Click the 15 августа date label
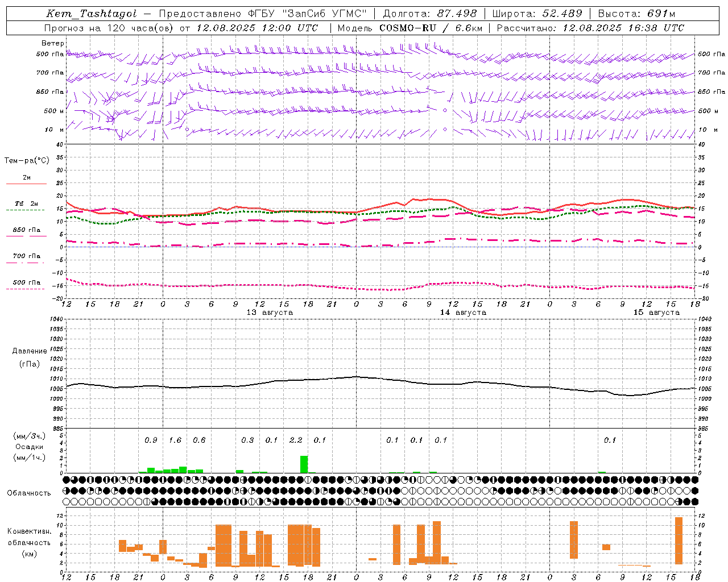The width and height of the screenshot is (728, 582). 656,313
